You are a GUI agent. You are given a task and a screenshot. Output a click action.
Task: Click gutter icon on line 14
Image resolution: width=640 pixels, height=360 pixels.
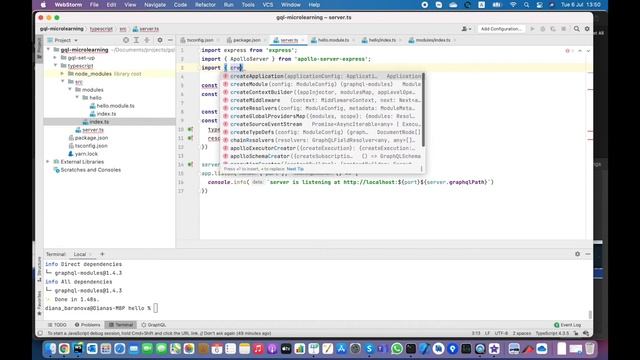(x=190, y=164)
